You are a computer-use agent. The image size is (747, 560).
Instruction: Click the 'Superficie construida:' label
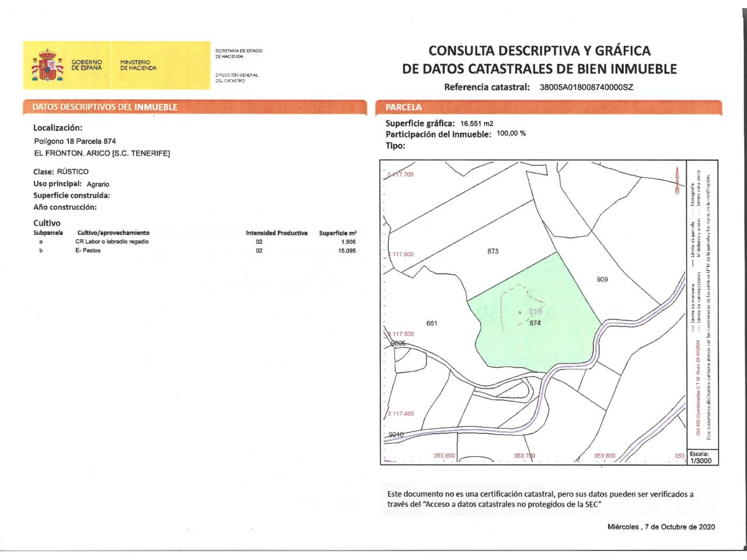point(71,195)
